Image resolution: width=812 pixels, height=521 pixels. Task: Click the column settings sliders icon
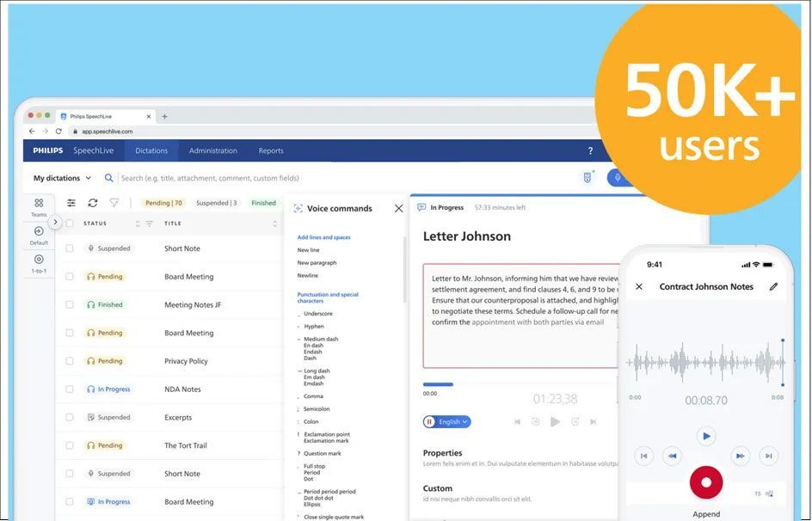point(71,203)
